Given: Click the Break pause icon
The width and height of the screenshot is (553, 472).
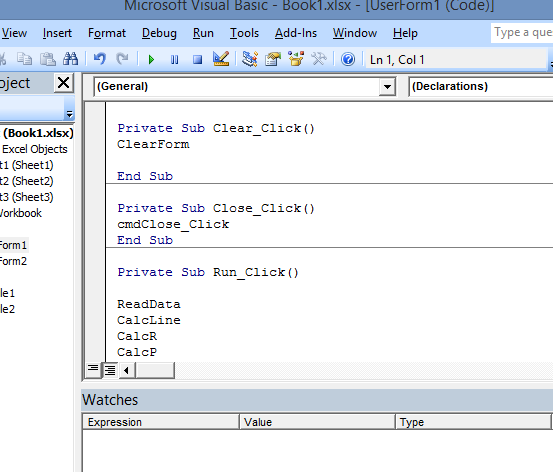Looking at the screenshot, I should [174, 60].
